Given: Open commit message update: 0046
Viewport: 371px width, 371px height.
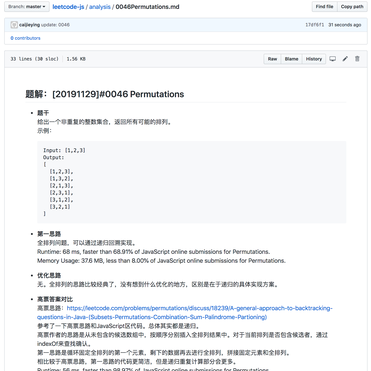Looking at the screenshot, I should click(x=55, y=25).
